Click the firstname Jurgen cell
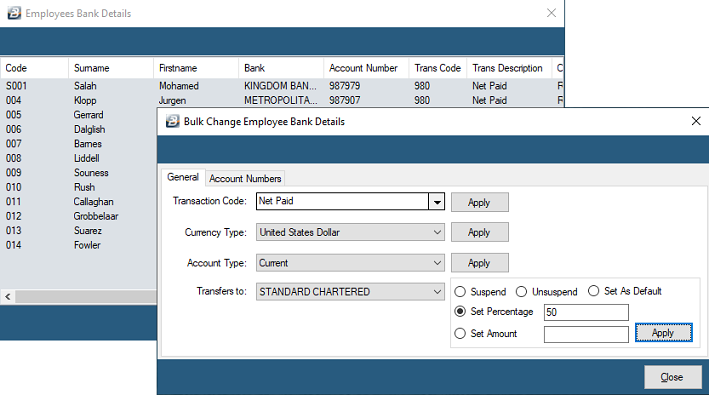The image size is (709, 395). (172, 100)
